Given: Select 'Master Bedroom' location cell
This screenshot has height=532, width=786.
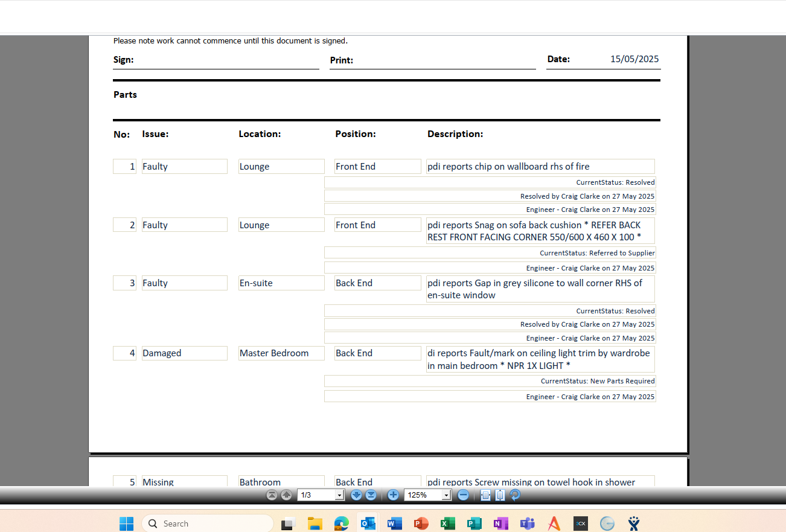Looking at the screenshot, I should tap(281, 353).
